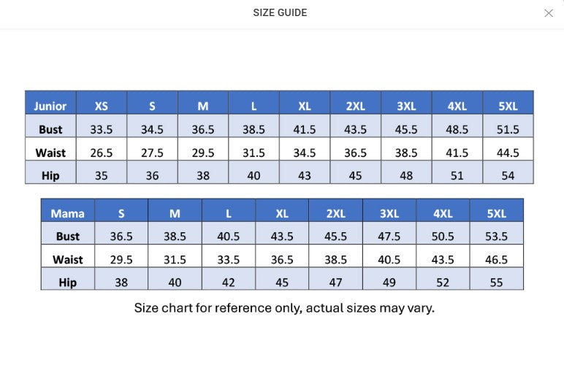Click Mama 2XL waist value 38.5
Screen dimensions: 564x392
[336, 259]
